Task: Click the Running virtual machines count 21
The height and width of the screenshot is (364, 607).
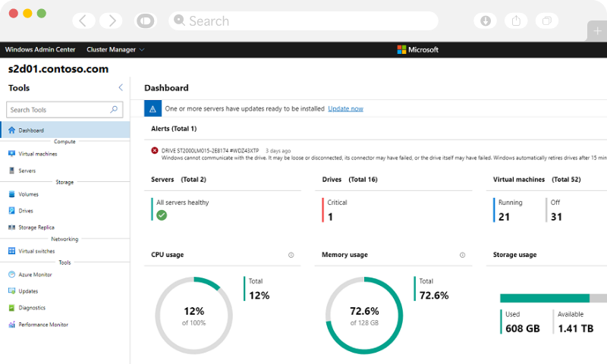Action: point(504,217)
